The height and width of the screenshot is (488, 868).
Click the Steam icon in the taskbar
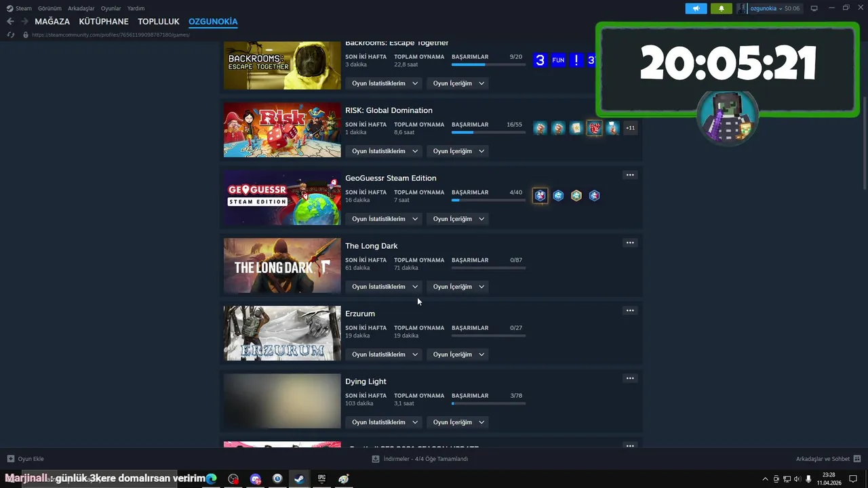point(299,479)
